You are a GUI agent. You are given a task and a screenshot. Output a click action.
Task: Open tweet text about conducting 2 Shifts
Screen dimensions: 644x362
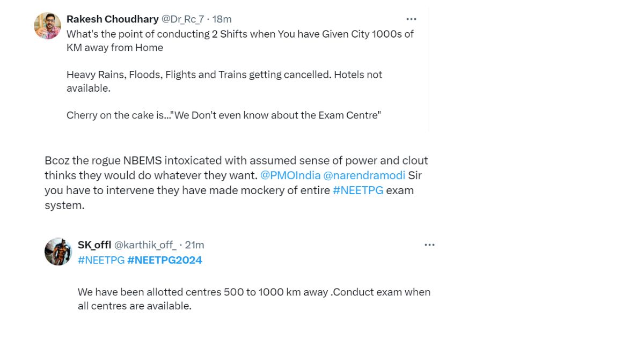pyautogui.click(x=240, y=40)
